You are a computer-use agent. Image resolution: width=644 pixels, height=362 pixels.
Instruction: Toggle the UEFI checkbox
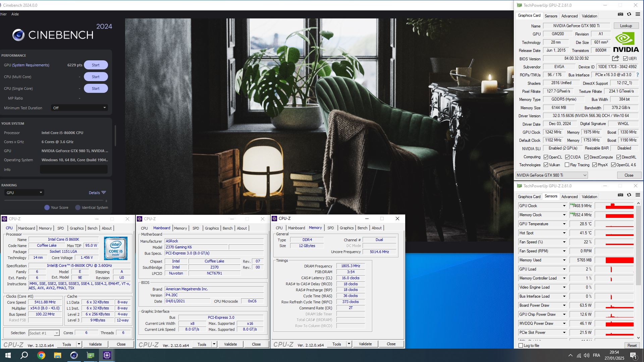click(x=625, y=59)
